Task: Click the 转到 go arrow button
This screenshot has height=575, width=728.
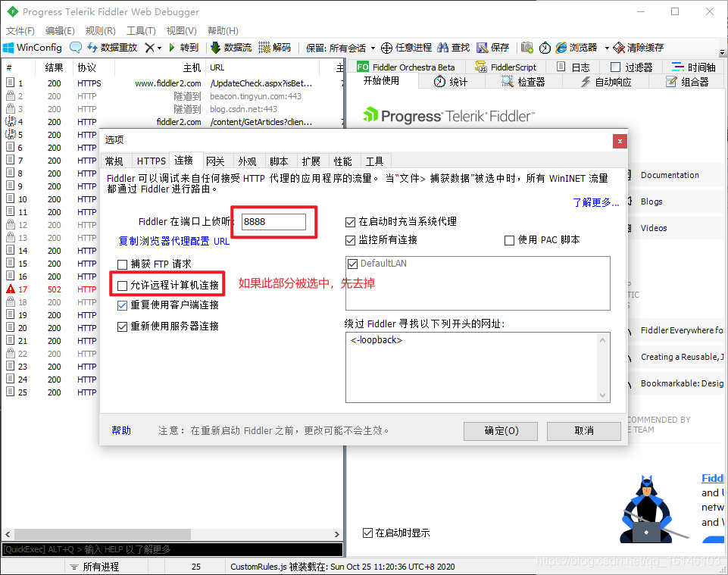Action: point(184,48)
